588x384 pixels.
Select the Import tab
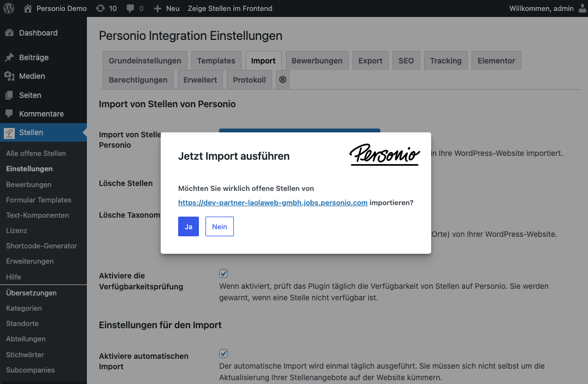(x=263, y=60)
